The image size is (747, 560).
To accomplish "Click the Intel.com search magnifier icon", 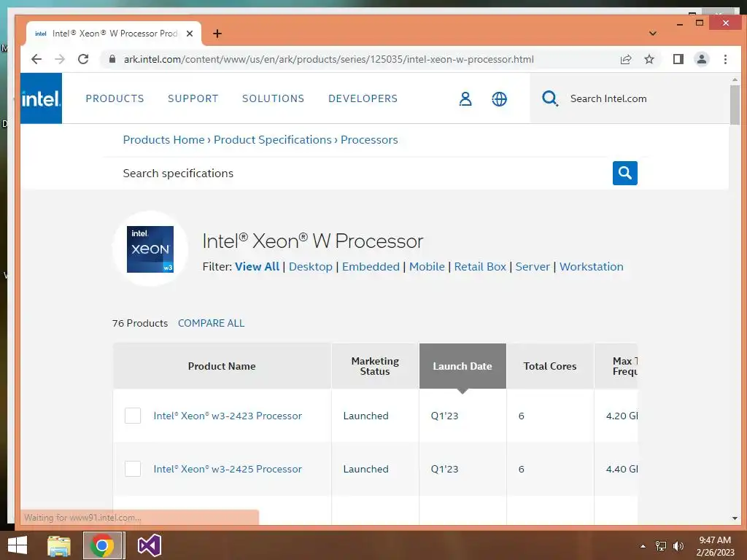I will tap(550, 98).
